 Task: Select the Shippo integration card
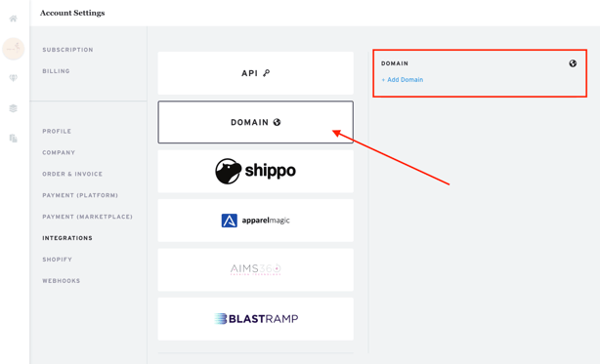click(256, 171)
